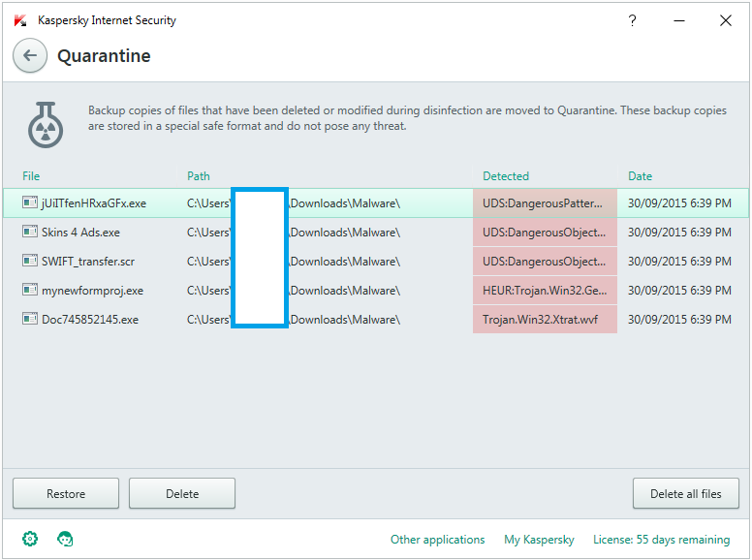Click the mynewformproj.exe file icon
Image resolution: width=752 pixels, height=560 pixels.
[30, 290]
